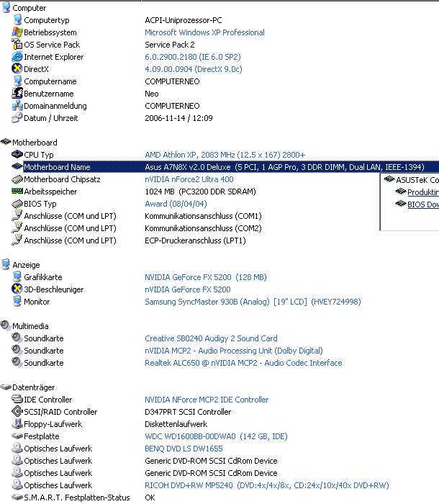Viewport: 439px width, 504px height.
Task: Click the Grafikkarte icon
Action: pos(17,276)
